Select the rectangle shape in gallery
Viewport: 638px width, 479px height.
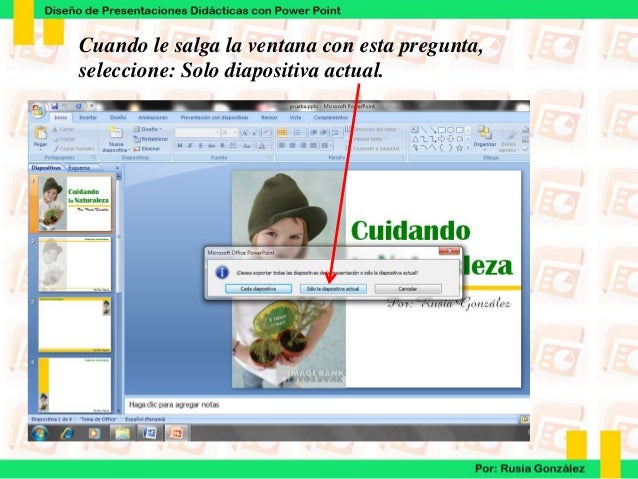click(442, 130)
